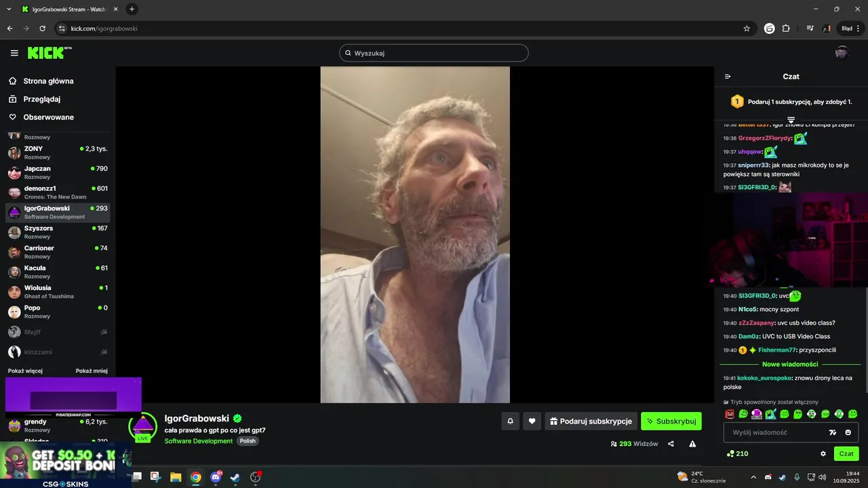Open ZONY channel in sidebar
This screenshot has width=868, height=488.
58,152
